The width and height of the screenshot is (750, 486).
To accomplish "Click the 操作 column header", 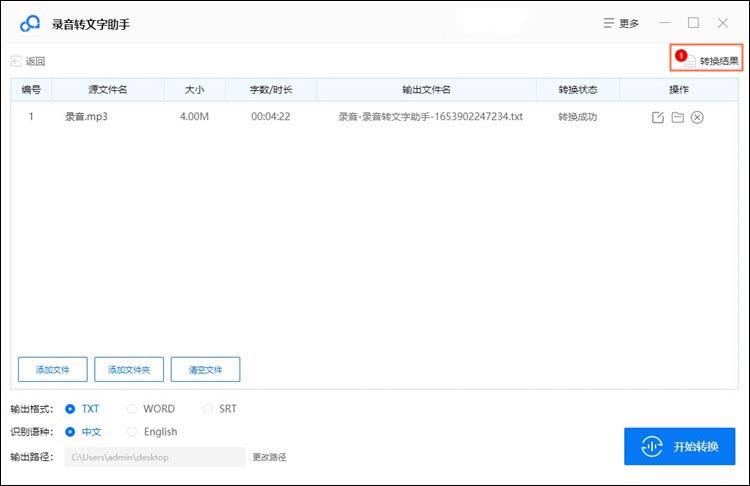I will pos(679,89).
